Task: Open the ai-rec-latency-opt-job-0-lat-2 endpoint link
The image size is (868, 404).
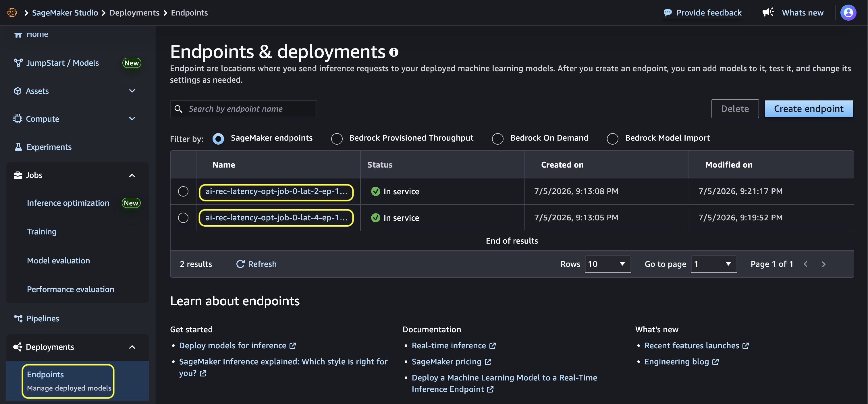Action: pyautogui.click(x=276, y=191)
